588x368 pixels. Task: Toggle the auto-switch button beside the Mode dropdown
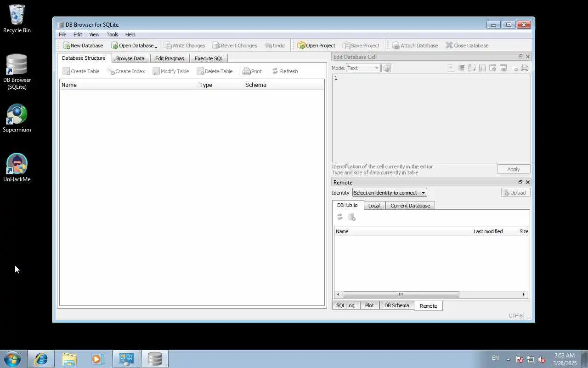(386, 68)
